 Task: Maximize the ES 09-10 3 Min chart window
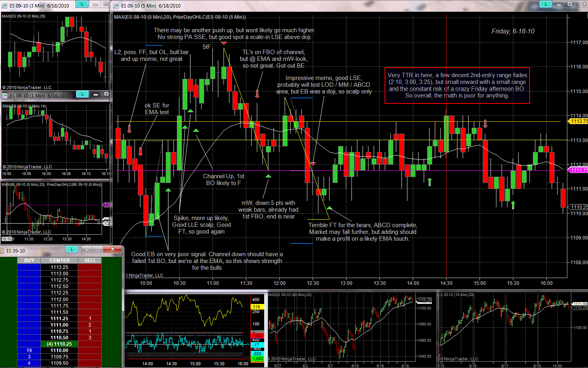click(106, 4)
